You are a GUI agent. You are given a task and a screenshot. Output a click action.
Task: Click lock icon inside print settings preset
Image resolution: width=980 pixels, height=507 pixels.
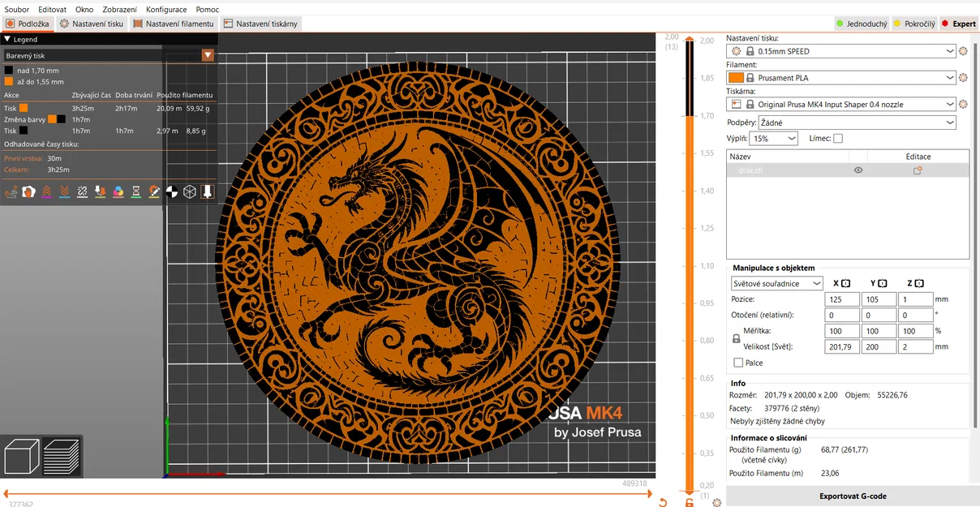pos(750,51)
